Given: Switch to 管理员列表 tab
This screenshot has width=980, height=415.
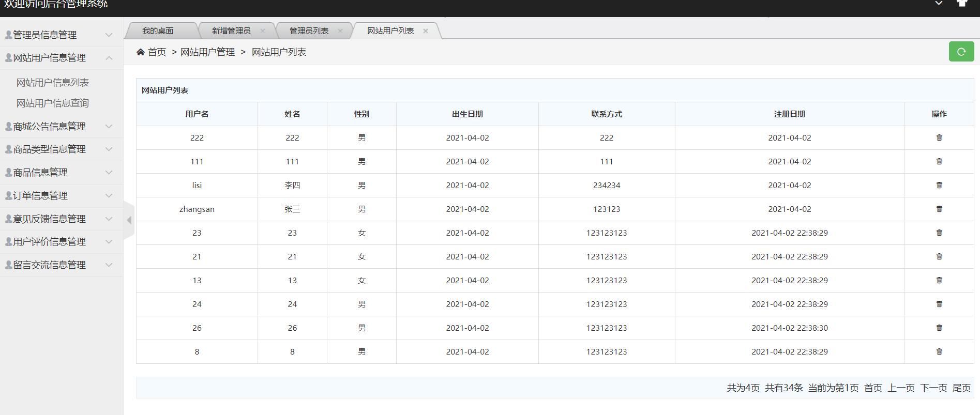Looking at the screenshot, I should (309, 31).
